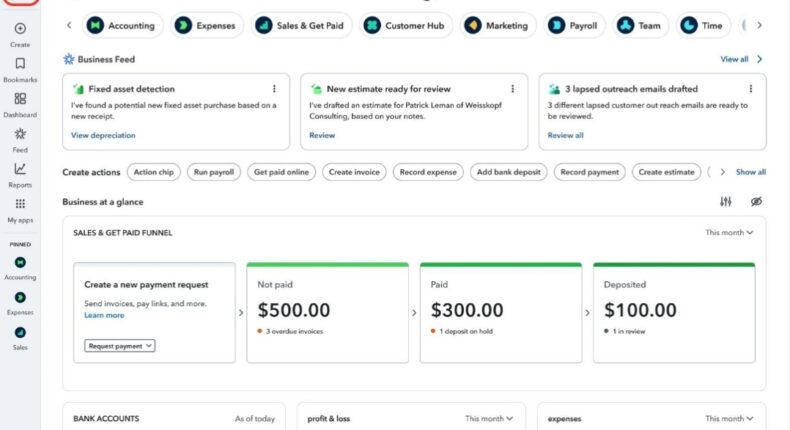Open pinned Expenses in the sidebar
The image size is (790, 430).
coord(20,297)
